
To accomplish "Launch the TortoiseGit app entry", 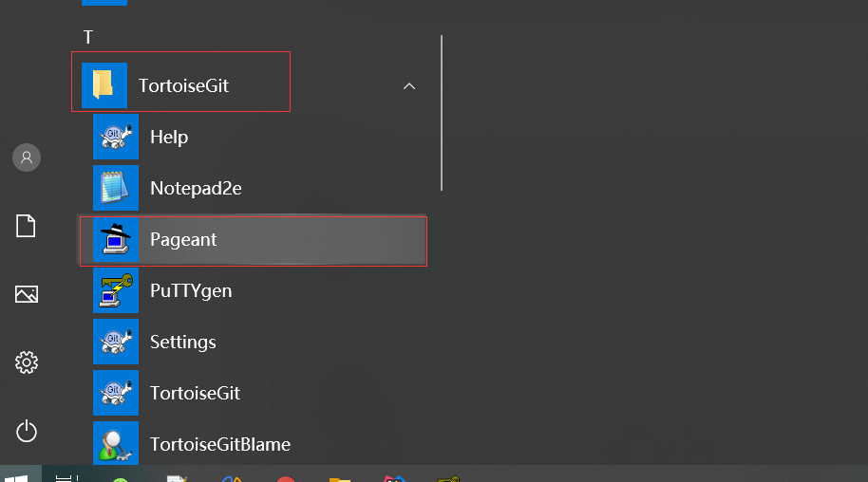I will click(x=195, y=394).
